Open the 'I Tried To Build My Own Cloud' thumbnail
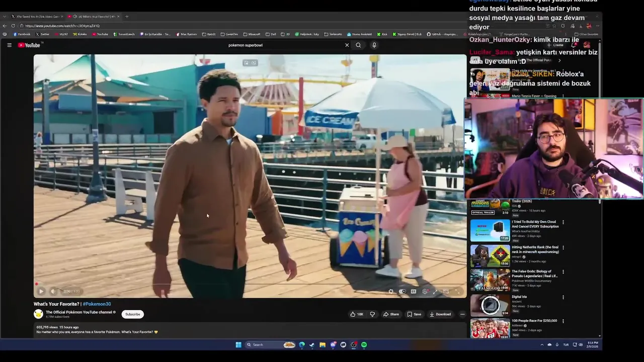The image size is (644, 362). (490, 231)
